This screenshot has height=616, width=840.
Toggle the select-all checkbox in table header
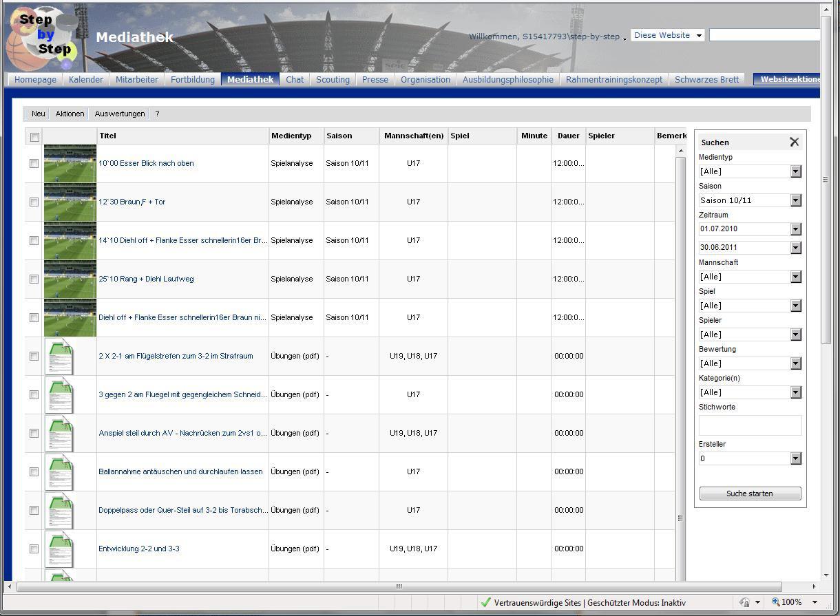coord(34,136)
